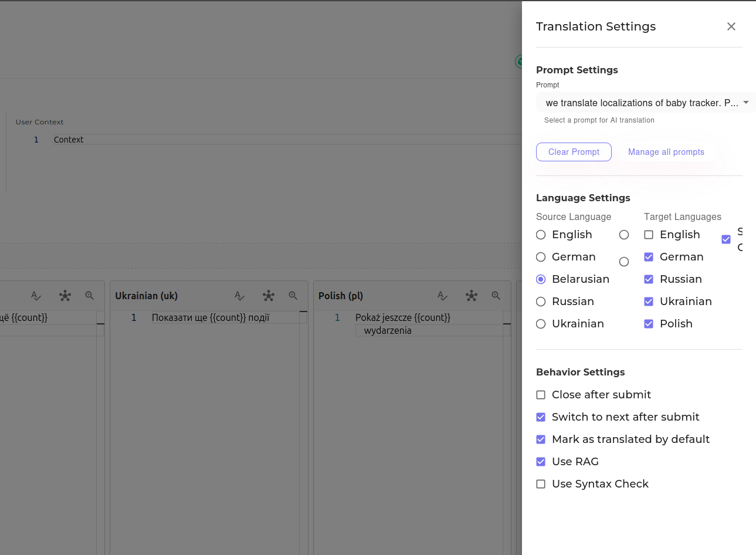Uncheck Polish target language
The image size is (756, 555).
[x=649, y=324]
